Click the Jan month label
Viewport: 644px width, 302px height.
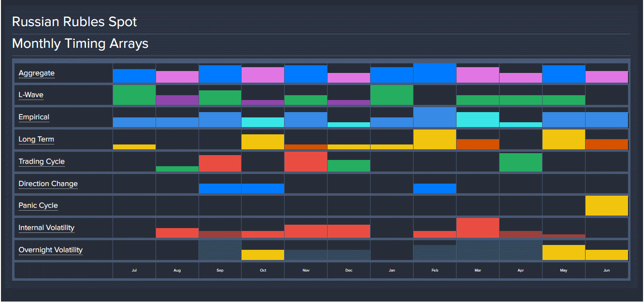click(392, 271)
